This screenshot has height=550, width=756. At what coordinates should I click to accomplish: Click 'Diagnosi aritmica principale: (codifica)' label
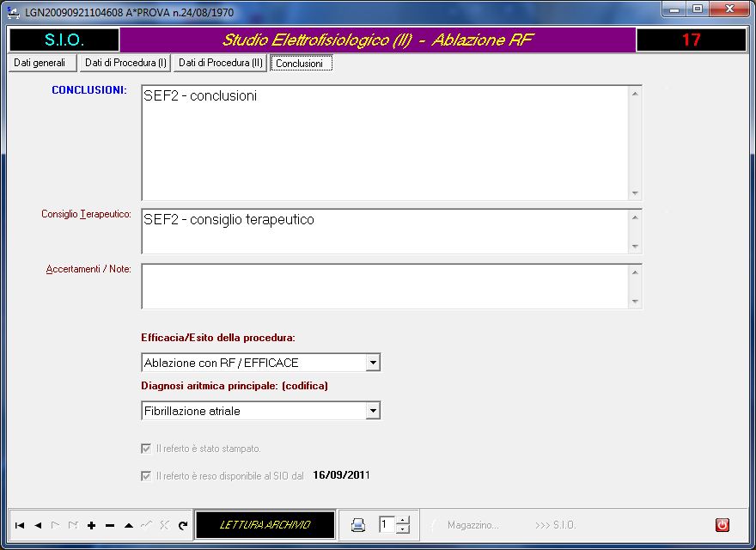(235, 386)
